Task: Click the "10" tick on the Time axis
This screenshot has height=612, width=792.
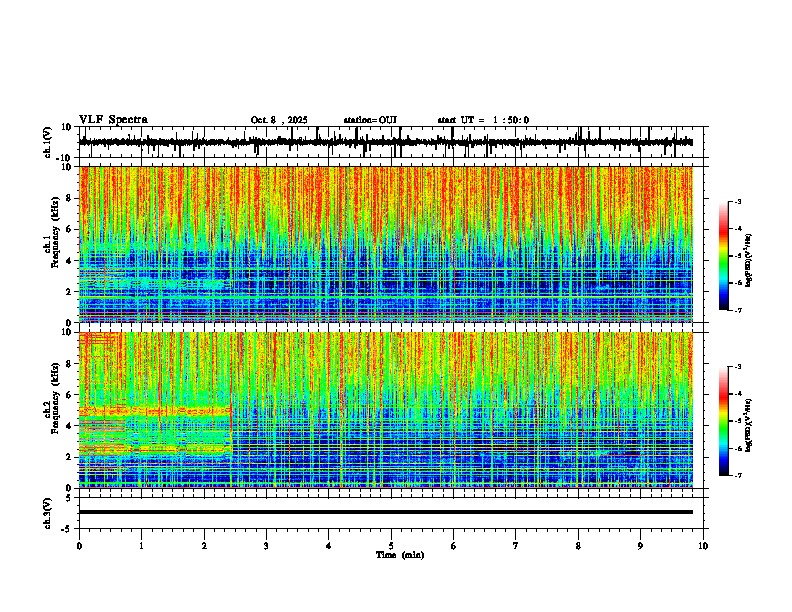Action: [x=703, y=546]
